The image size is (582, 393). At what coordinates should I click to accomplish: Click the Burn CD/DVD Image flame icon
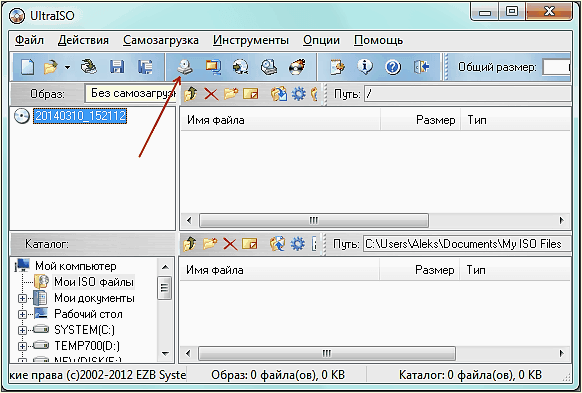point(297,67)
